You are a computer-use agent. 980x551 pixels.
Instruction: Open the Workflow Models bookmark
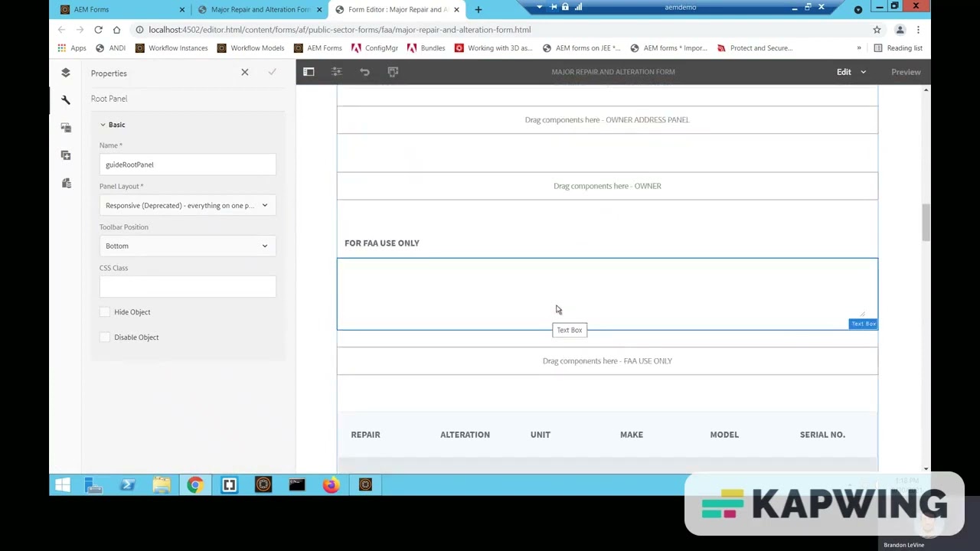point(250,47)
